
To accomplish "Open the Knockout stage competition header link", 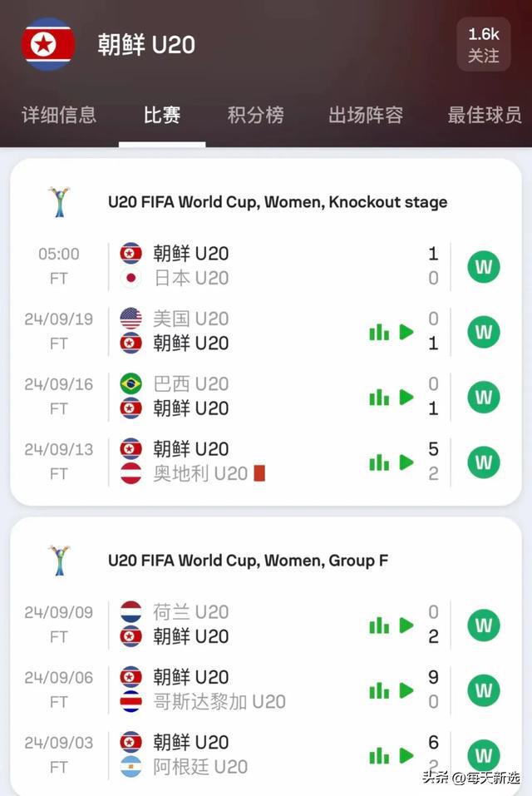I will [x=278, y=202].
